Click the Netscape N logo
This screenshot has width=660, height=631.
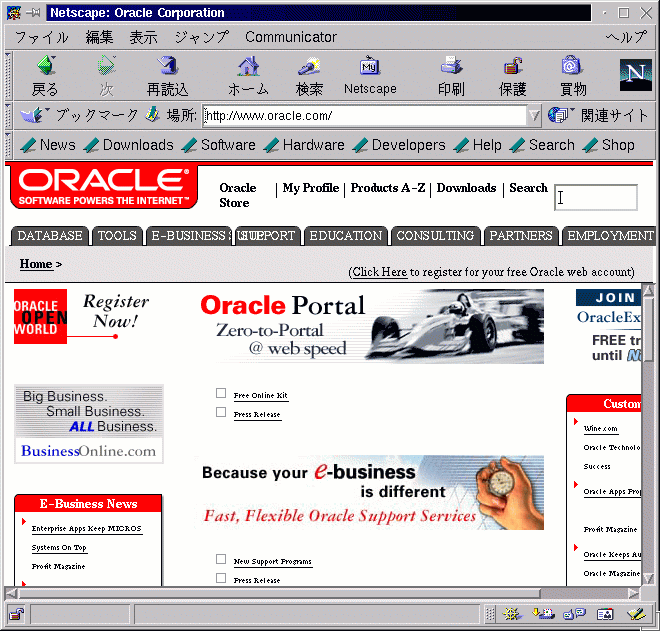pyautogui.click(x=636, y=75)
